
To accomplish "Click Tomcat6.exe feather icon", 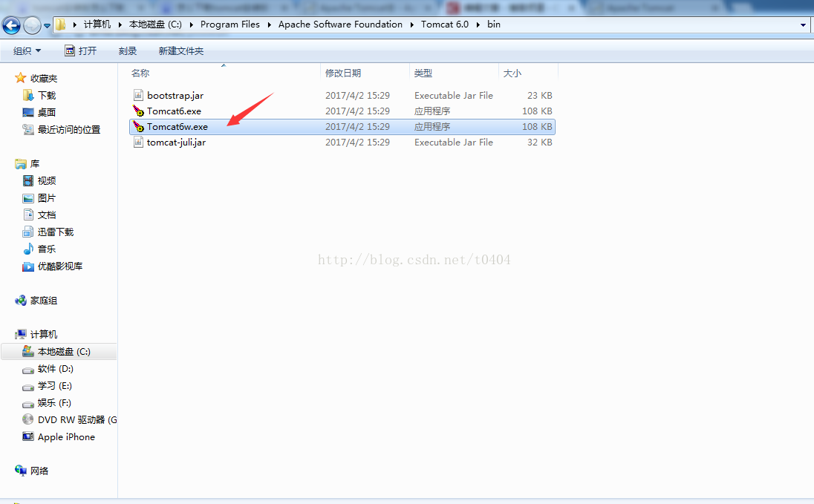I will click(138, 111).
